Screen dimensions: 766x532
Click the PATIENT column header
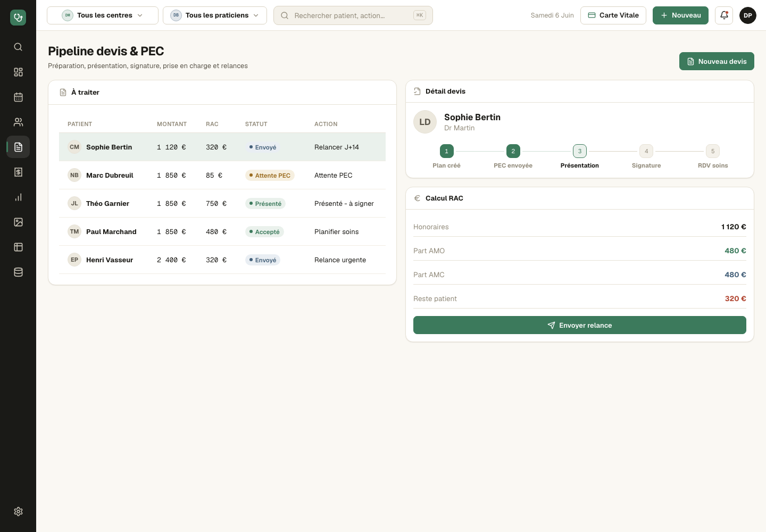click(x=80, y=124)
